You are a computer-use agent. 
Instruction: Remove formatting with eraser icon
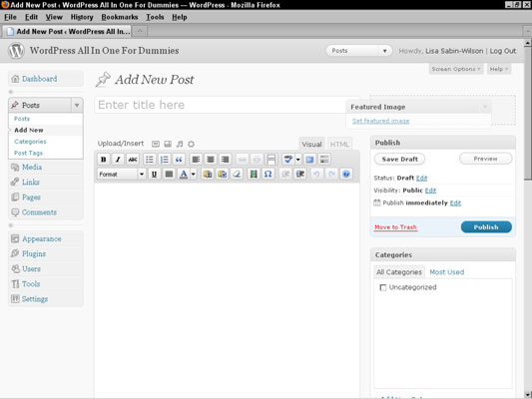click(237, 175)
